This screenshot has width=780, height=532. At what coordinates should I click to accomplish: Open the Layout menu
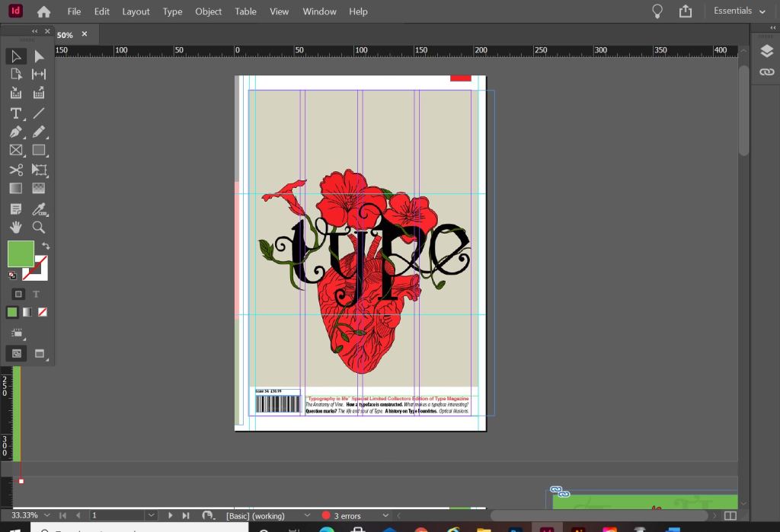[x=136, y=11]
